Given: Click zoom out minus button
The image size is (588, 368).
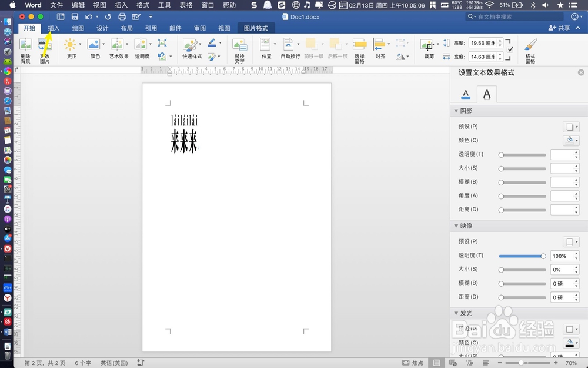Looking at the screenshot, I should click(500, 363).
